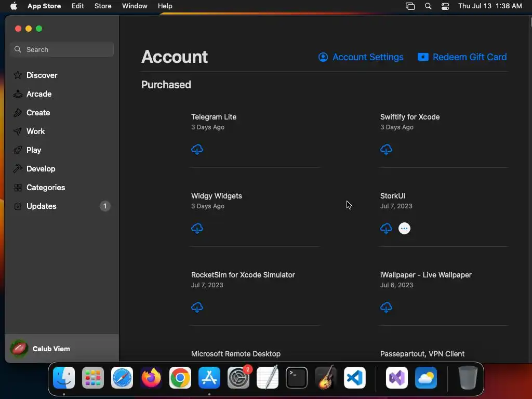Select Swiftify for Xcode app title
The image size is (532, 399).
(x=410, y=117)
